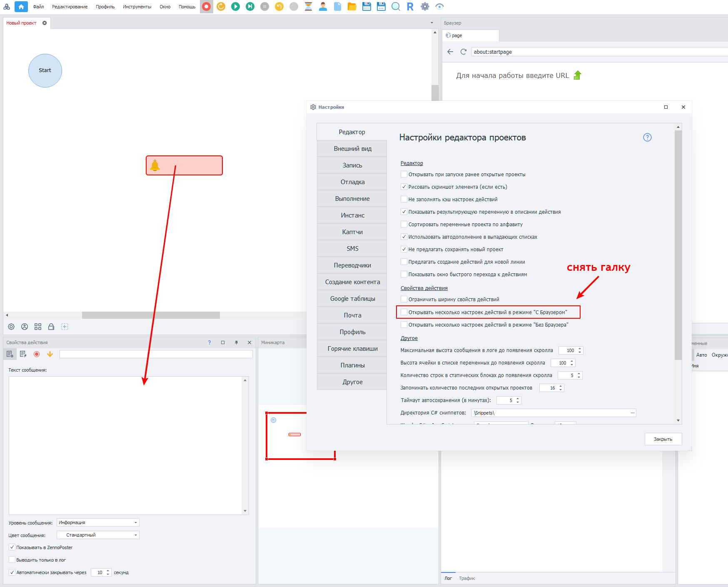The image size is (728, 587).
Task: Click the orange Undo arrow icon in toolbar
Action: [279, 7]
